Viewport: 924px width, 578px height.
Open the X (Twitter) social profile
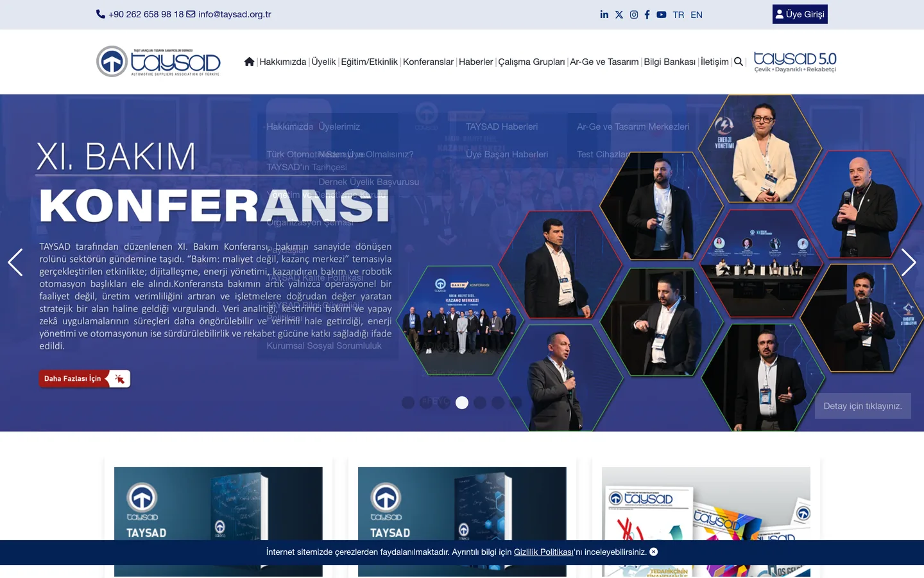pyautogui.click(x=619, y=14)
